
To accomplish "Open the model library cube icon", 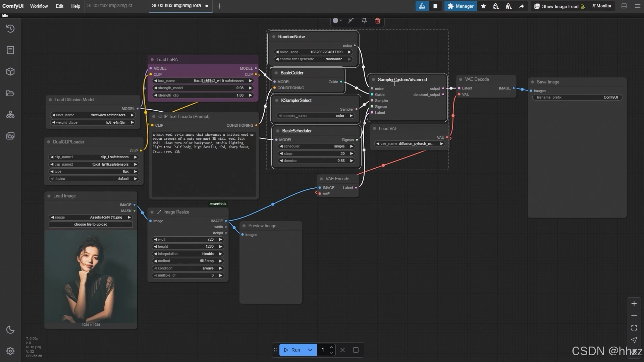I will click(x=10, y=72).
